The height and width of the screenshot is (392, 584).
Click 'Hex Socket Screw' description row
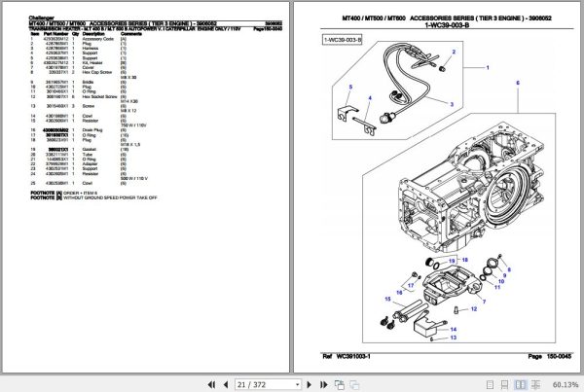100,96
